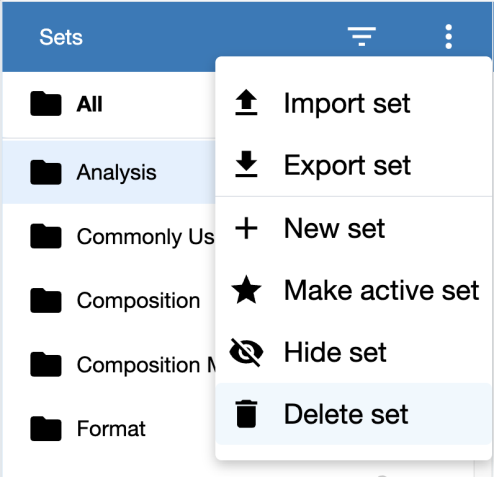Click the three-dot more options icon
Viewport: 494px width, 477px height.
click(x=449, y=36)
